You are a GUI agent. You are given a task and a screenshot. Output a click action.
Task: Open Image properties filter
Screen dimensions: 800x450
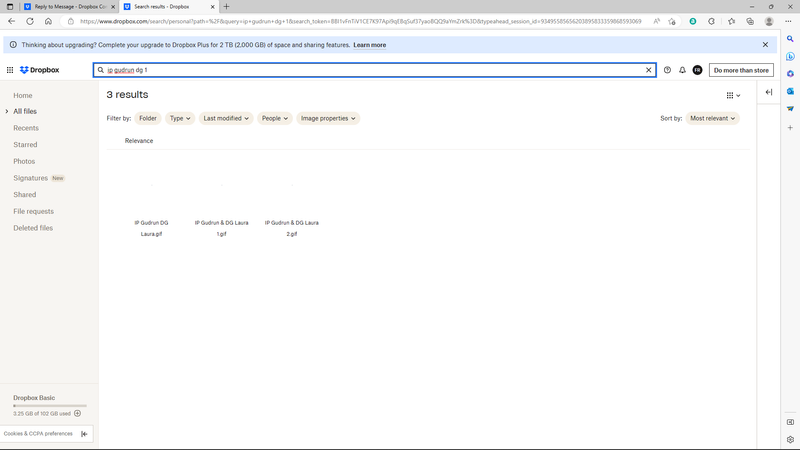[328, 118]
